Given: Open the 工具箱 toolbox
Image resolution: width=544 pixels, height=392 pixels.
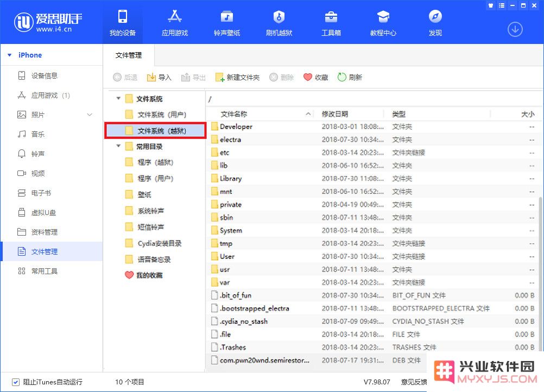Looking at the screenshot, I should [x=331, y=23].
